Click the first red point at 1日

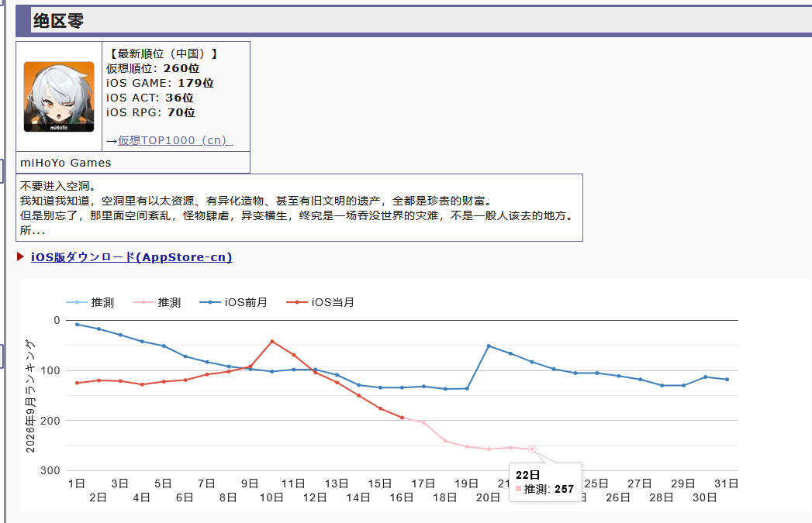coord(77,383)
